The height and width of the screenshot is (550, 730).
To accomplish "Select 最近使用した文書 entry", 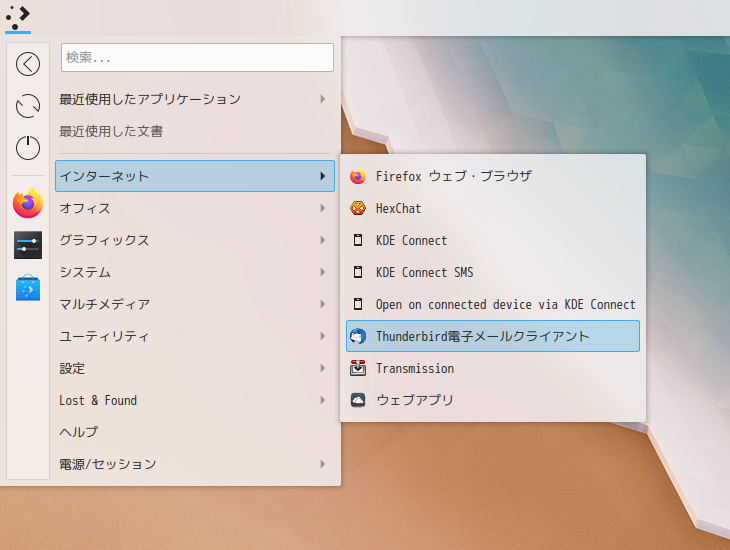I will 195,131.
